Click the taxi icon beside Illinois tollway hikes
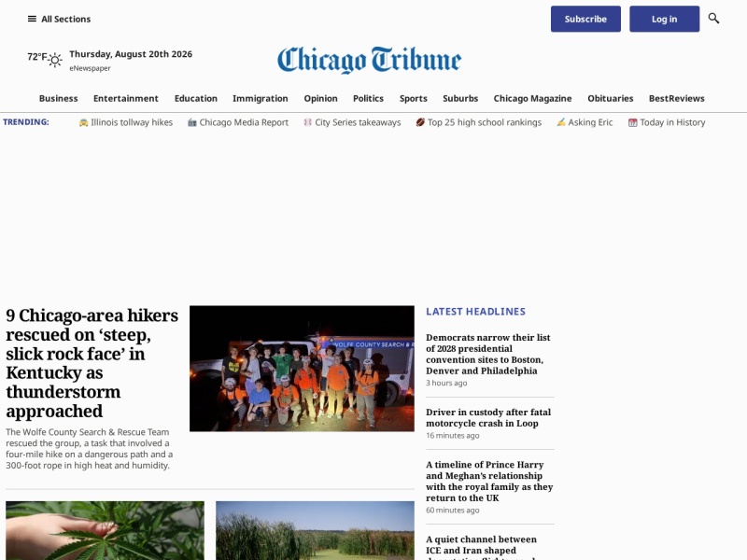The height and width of the screenshot is (560, 747). [x=83, y=122]
